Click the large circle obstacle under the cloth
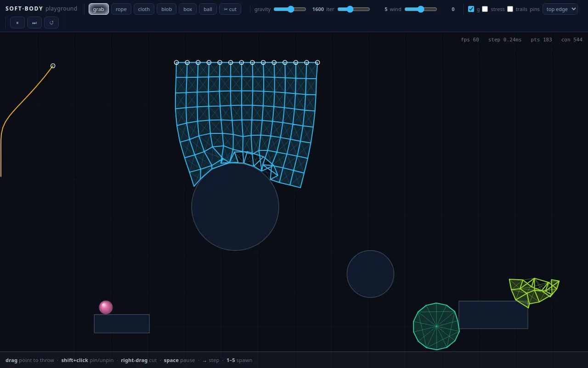Image resolution: width=588 pixels, height=368 pixels. tap(235, 207)
